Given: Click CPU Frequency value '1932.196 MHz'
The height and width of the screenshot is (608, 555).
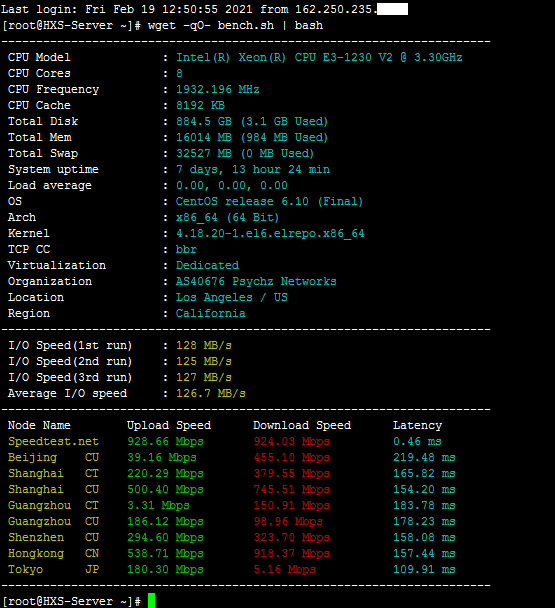Looking at the screenshot, I should coord(218,89).
